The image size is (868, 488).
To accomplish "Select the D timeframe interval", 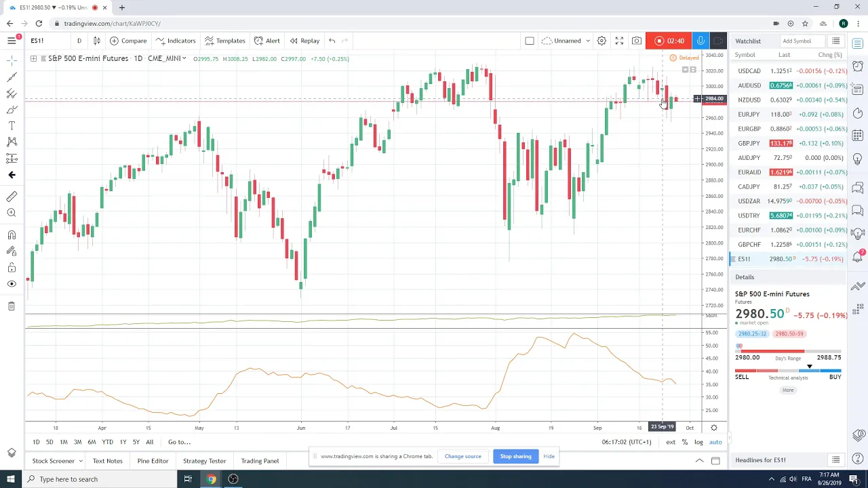I will [x=79, y=41].
